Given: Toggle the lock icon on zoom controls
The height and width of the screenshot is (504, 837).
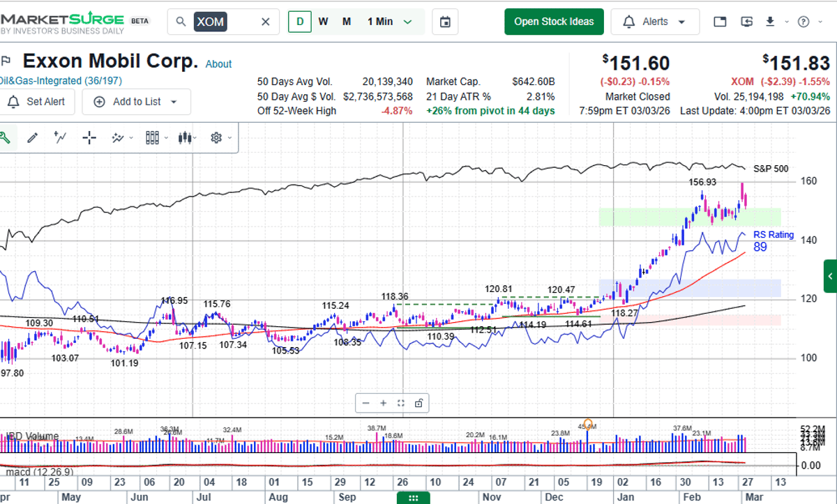Looking at the screenshot, I should 418,403.
